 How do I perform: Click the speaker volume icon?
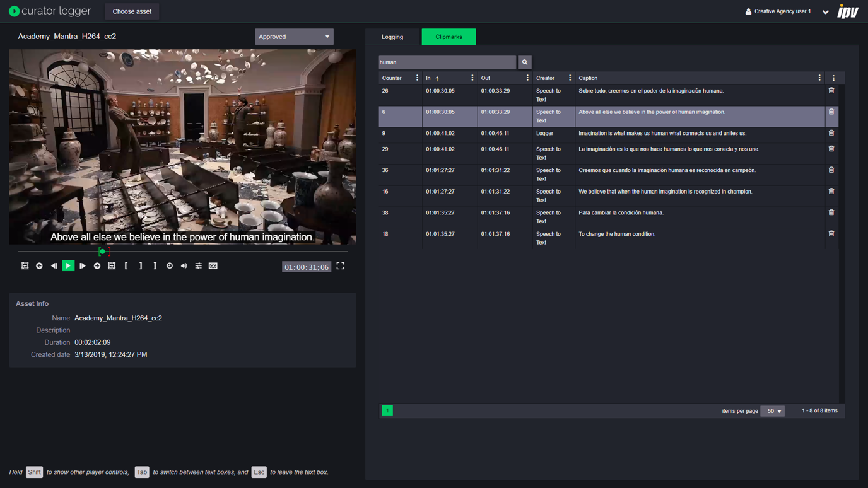(x=184, y=266)
